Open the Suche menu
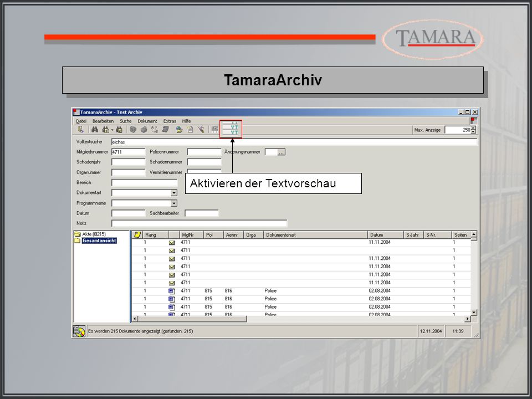 pos(126,121)
